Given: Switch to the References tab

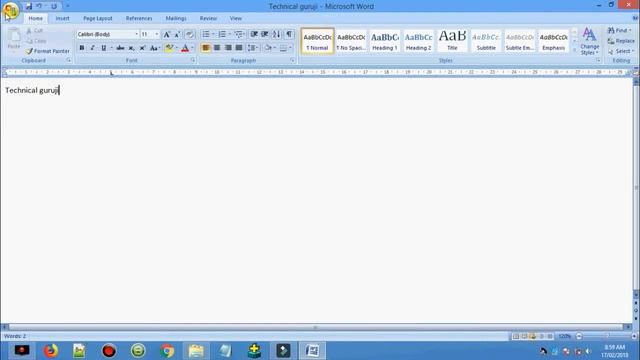Looking at the screenshot, I should pos(139,18).
